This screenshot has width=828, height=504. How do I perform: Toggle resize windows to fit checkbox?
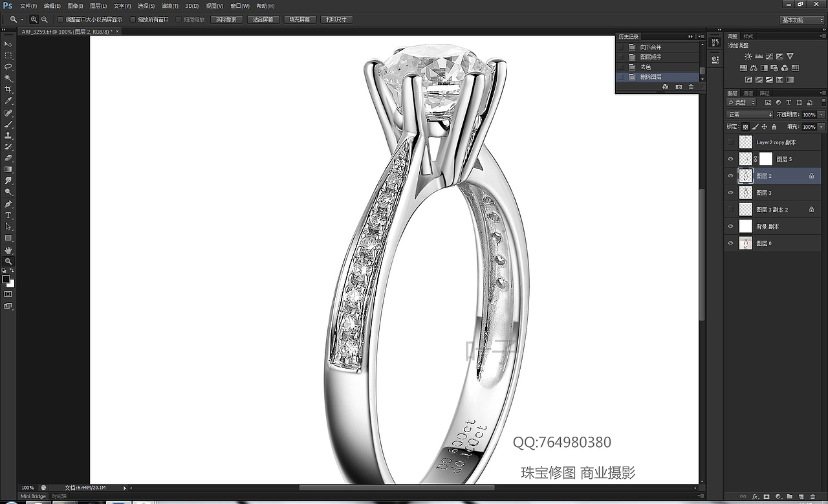[x=61, y=19]
